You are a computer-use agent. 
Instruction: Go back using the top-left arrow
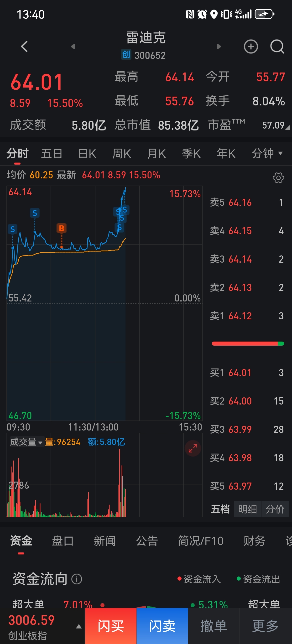pyautogui.click(x=24, y=47)
